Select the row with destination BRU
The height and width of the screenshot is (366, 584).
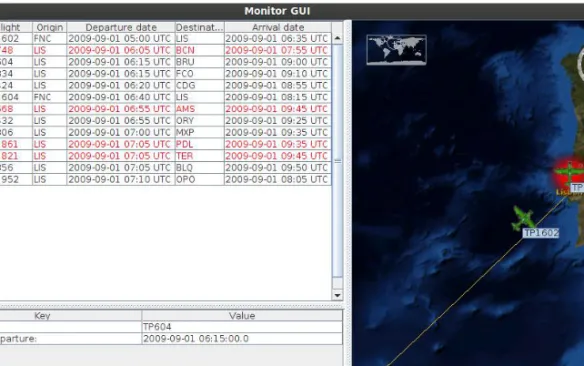click(x=165, y=62)
